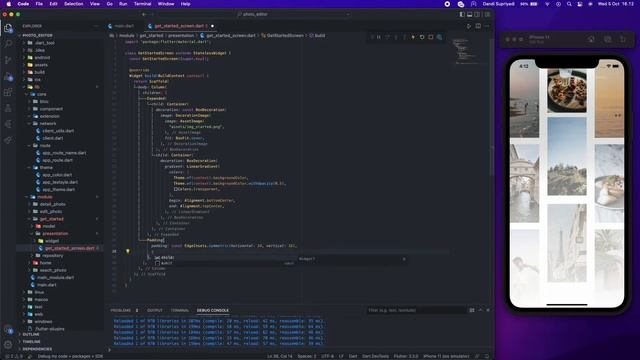
Task: Click the debug console filter input field
Action: (x=416, y=311)
